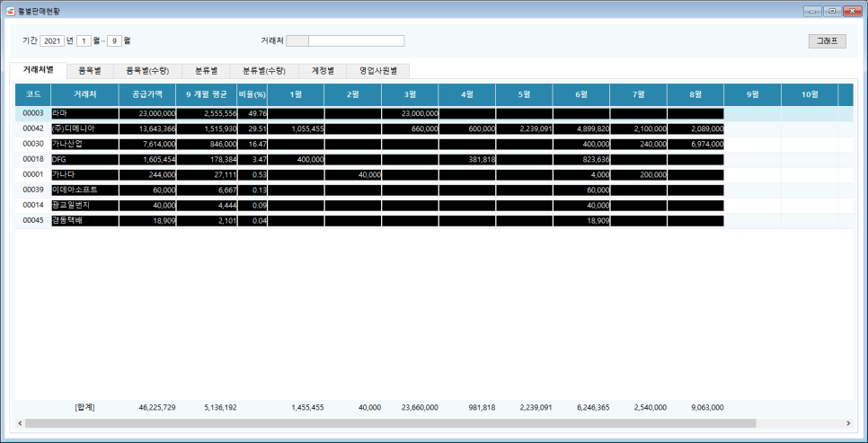The width and height of the screenshot is (868, 443).
Task: Click the 4월 column header
Action: [x=467, y=94]
